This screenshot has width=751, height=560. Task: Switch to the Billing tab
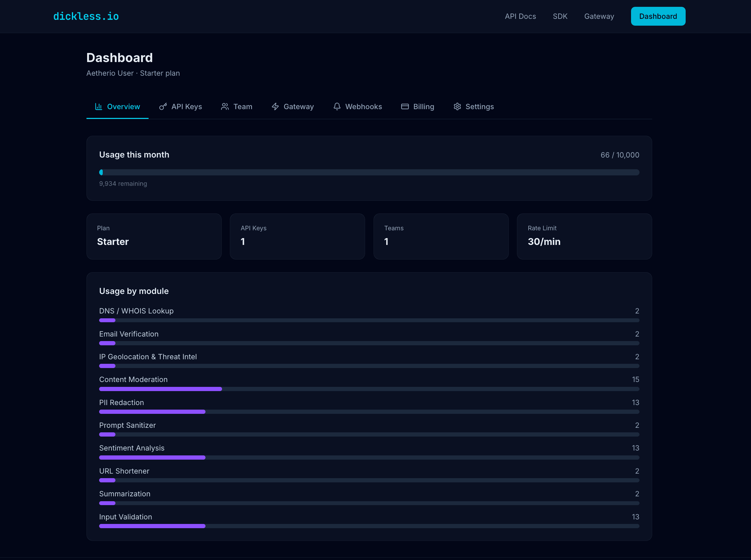(x=424, y=107)
